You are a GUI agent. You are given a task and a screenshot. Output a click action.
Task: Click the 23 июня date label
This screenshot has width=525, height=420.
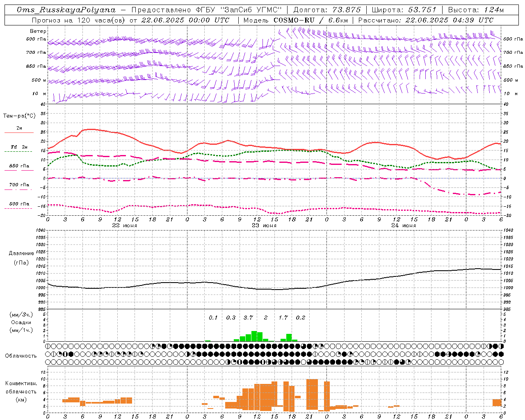coord(264,226)
